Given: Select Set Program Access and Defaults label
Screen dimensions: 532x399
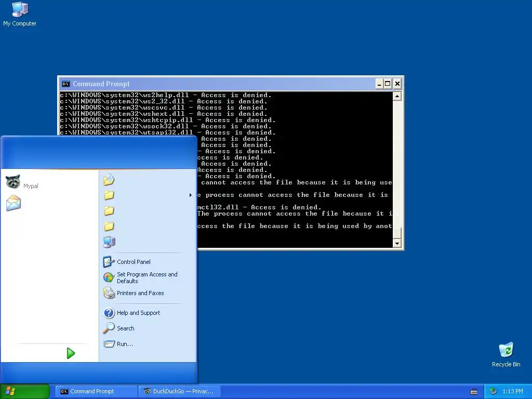Looking at the screenshot, I should [147, 277].
